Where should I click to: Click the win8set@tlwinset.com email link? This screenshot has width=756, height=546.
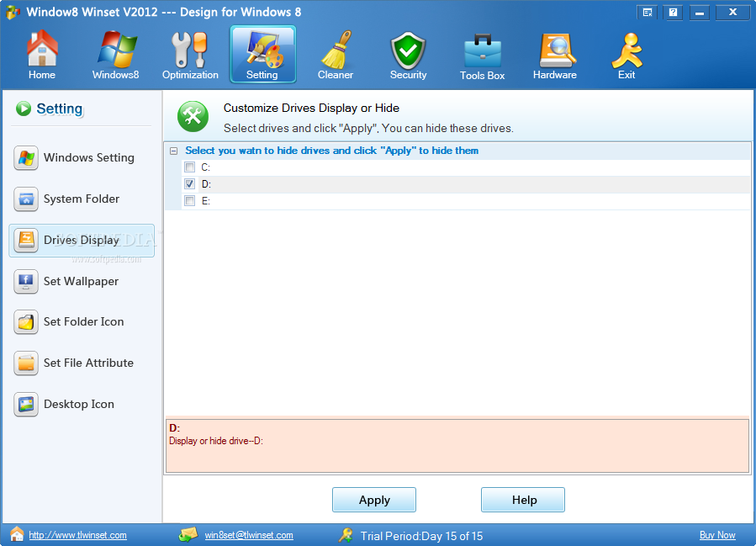(x=249, y=535)
